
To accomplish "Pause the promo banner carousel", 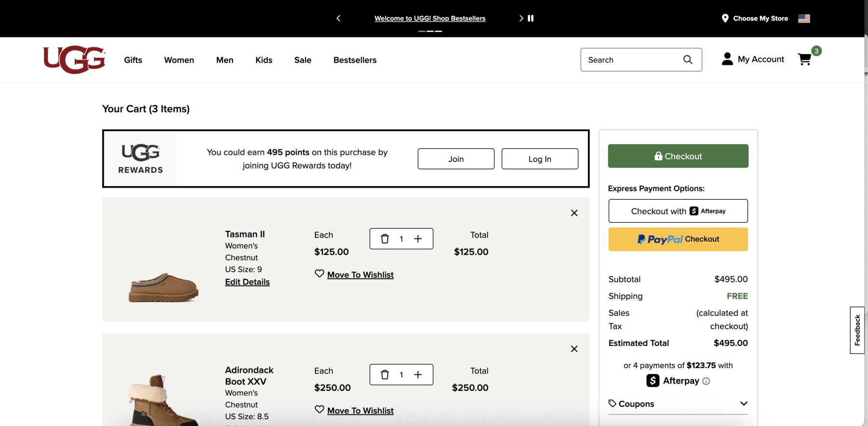I will point(531,18).
